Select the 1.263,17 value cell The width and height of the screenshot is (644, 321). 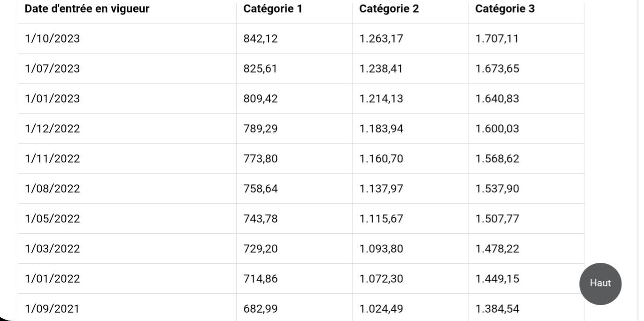click(x=381, y=38)
